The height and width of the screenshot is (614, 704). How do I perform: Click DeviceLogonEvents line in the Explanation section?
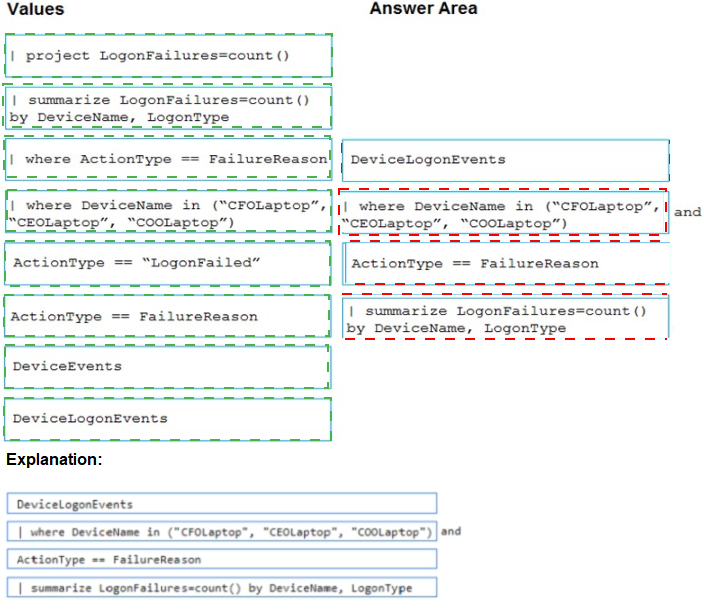[x=222, y=504]
